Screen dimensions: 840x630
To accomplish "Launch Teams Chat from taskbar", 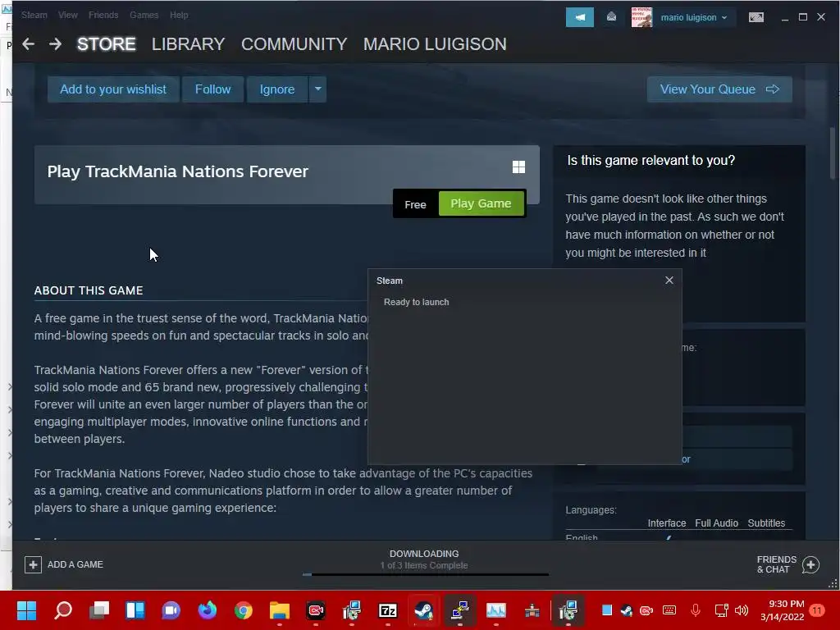I will click(171, 610).
